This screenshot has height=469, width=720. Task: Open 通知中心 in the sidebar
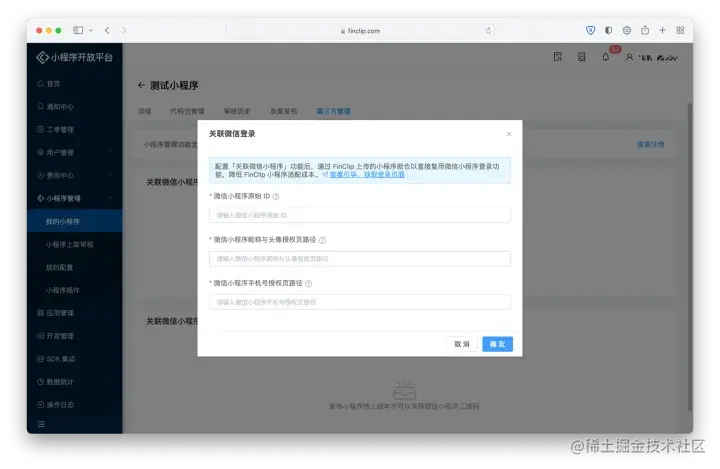tap(55, 107)
